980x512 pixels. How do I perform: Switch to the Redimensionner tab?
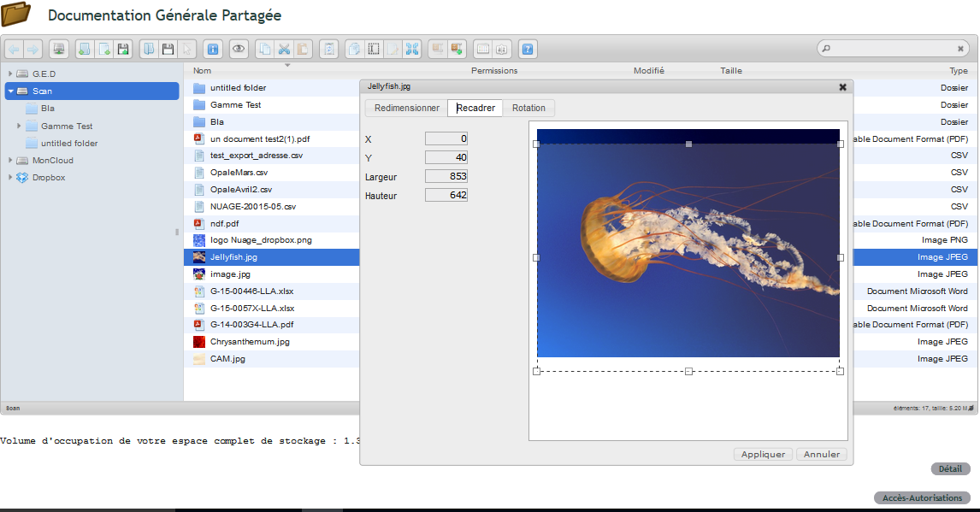pos(406,108)
